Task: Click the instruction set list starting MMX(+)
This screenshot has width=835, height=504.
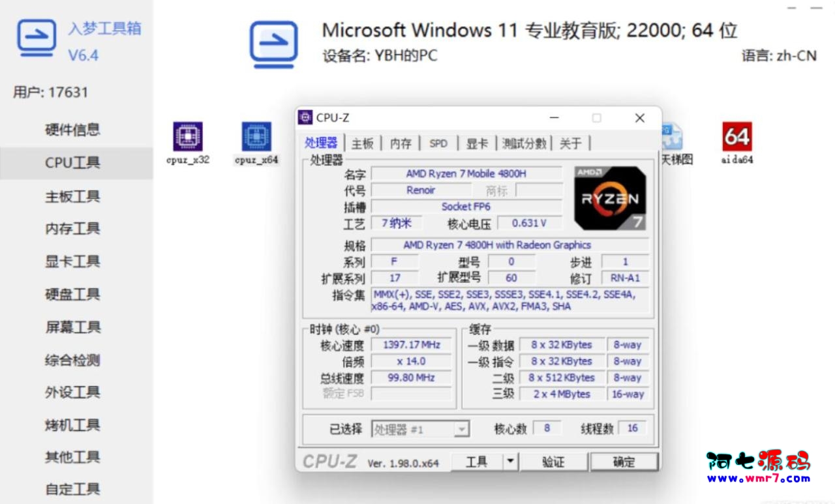Action: point(510,301)
